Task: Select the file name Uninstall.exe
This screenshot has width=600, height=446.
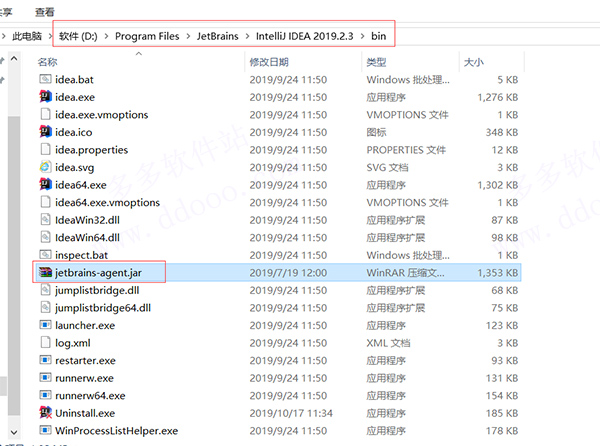Action: click(x=85, y=413)
